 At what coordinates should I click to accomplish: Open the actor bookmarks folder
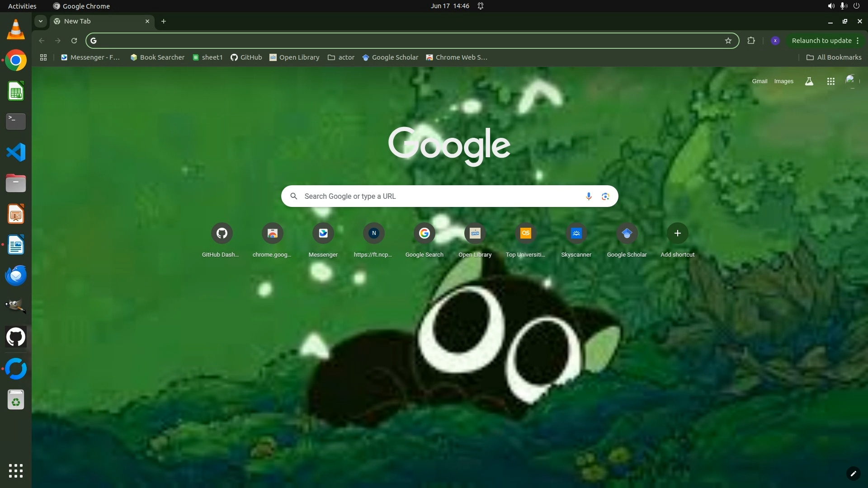[x=341, y=57]
